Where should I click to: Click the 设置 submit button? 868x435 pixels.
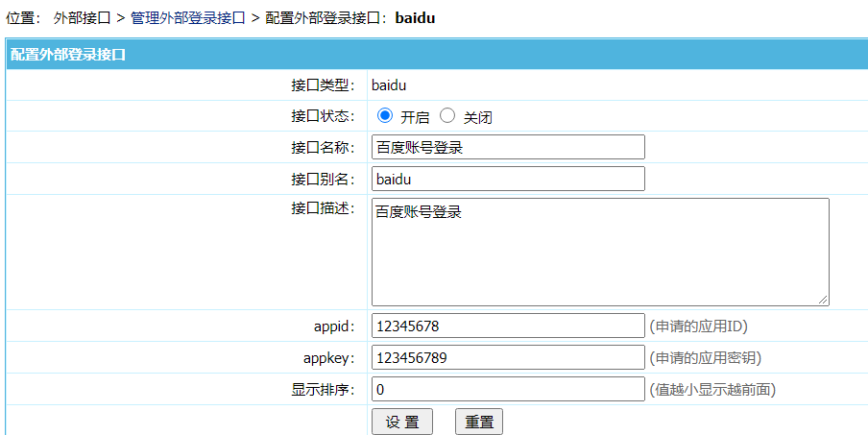pos(402,422)
